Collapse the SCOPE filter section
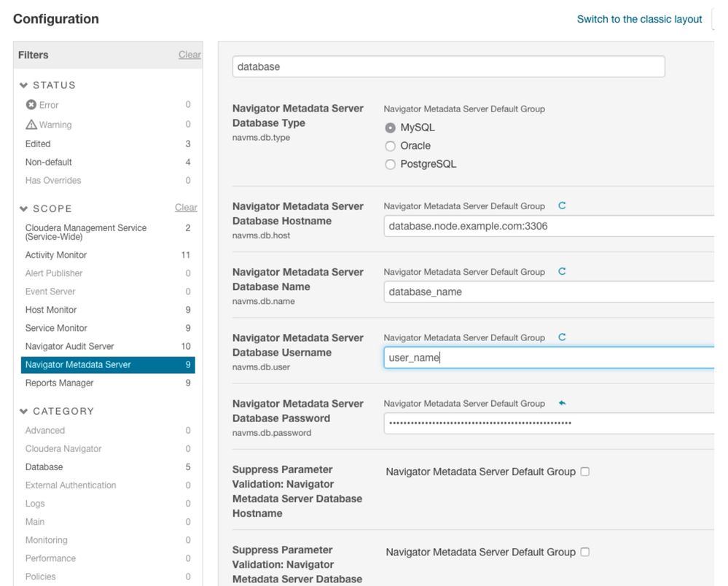Screen dimensions: 728x586 [24, 208]
